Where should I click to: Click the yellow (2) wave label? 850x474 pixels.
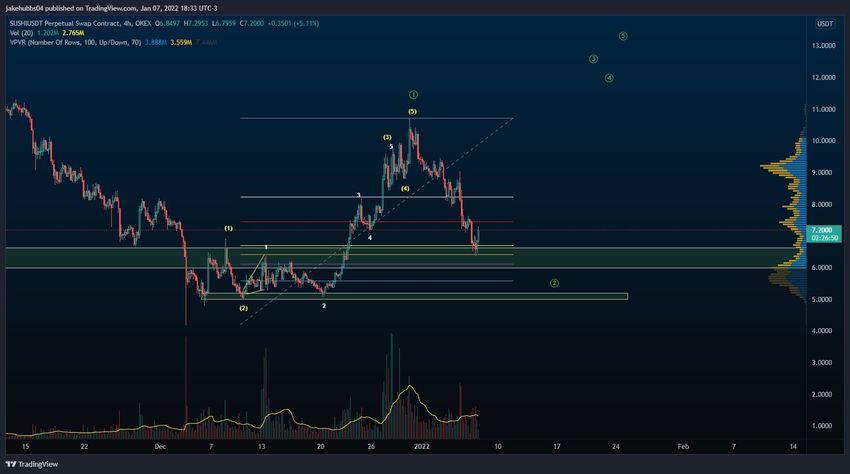243,308
